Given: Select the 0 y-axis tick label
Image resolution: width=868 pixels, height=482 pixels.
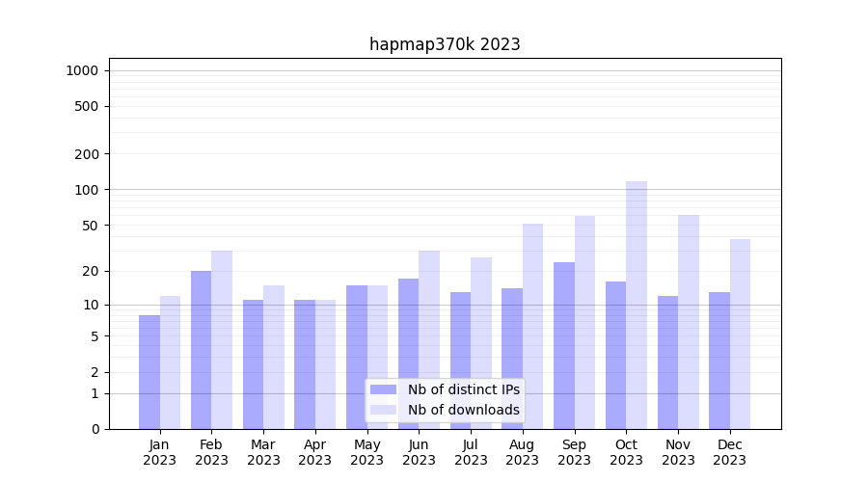Looking at the screenshot, I should coord(95,429).
